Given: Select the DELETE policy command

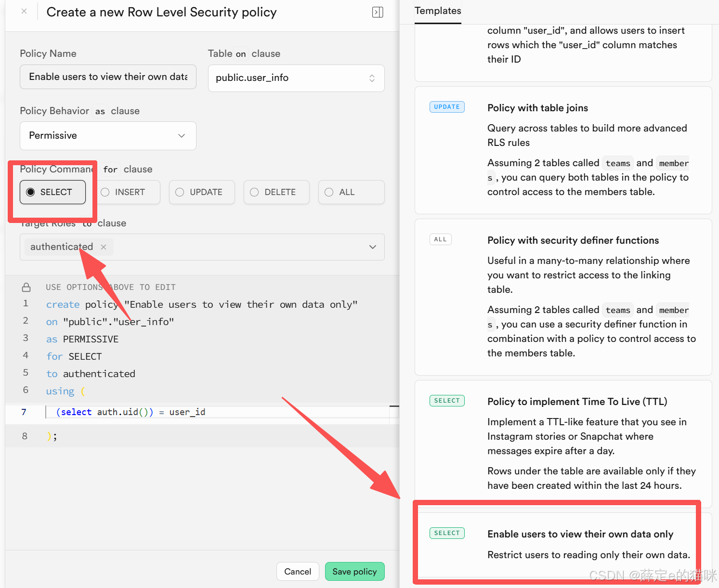Looking at the screenshot, I should (x=276, y=192).
